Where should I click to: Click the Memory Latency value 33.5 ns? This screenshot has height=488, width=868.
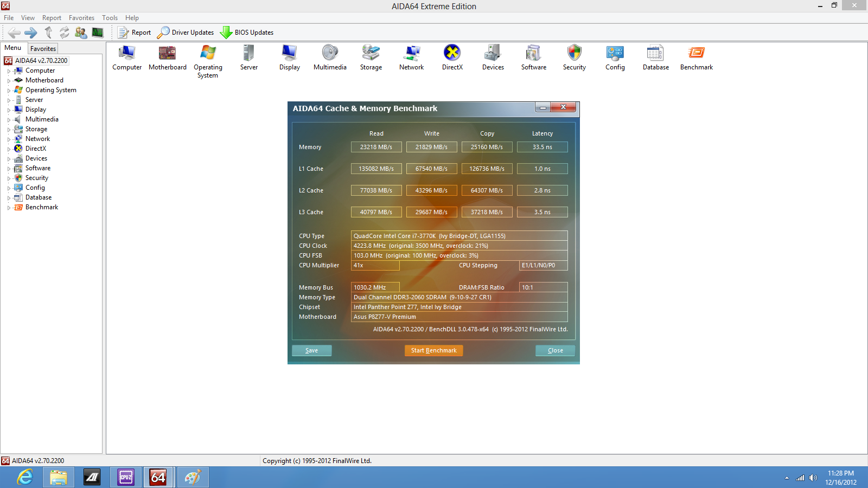[x=542, y=147]
